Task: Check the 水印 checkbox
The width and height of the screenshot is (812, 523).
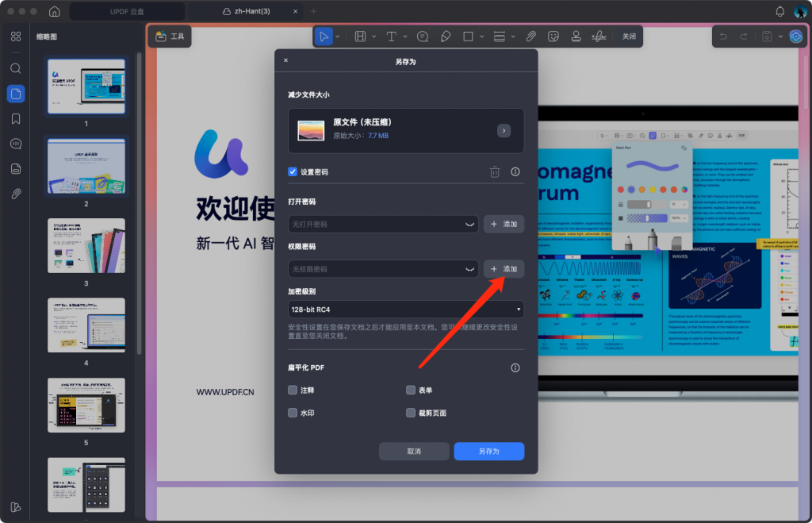Action: [293, 413]
